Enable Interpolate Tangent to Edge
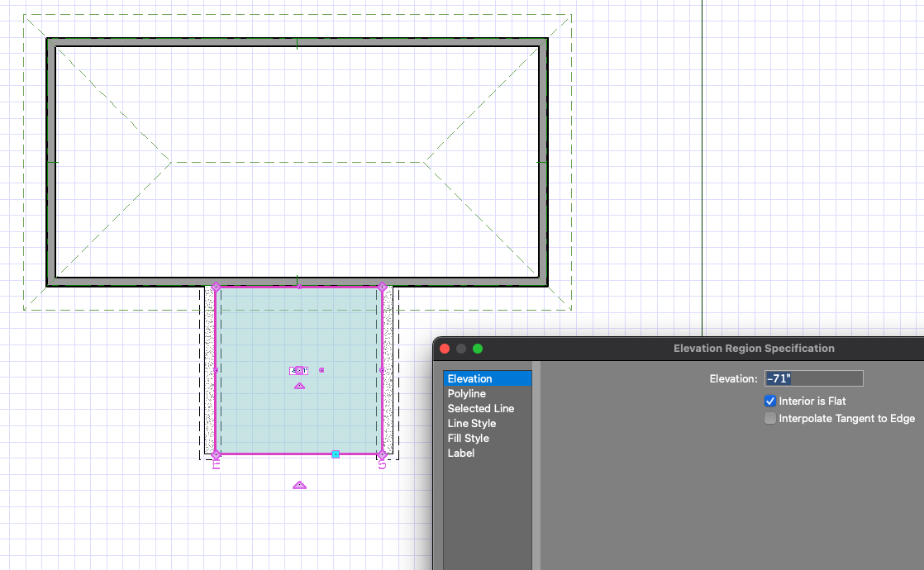924x570 pixels. pos(770,419)
